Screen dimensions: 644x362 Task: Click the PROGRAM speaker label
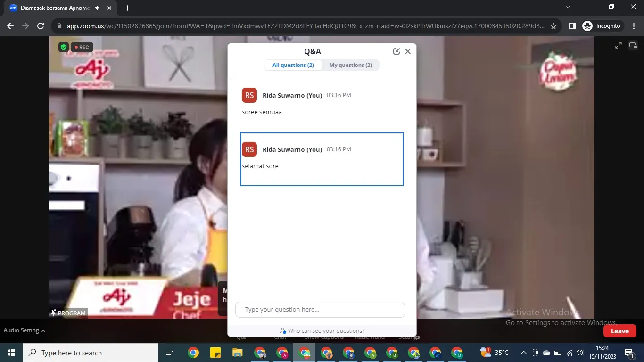pos(69,313)
